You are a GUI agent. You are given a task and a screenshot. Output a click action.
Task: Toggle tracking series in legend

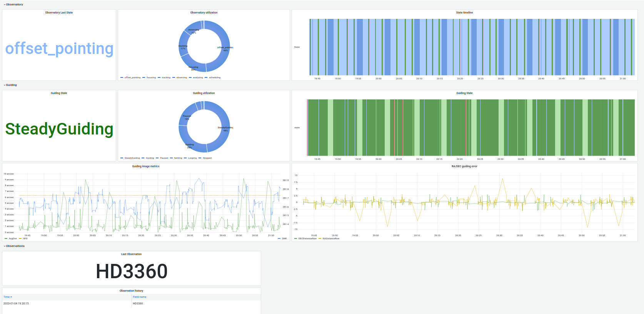coord(166,77)
